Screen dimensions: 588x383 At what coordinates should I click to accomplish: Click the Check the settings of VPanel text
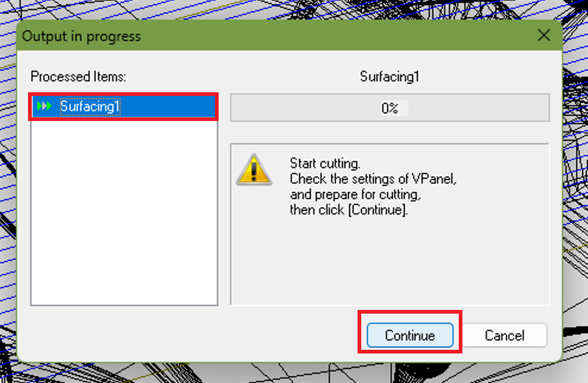(373, 179)
